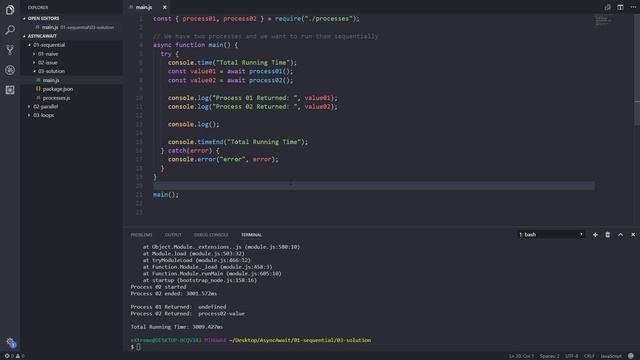Open the Source Control view
The image size is (640, 360).
10,50
